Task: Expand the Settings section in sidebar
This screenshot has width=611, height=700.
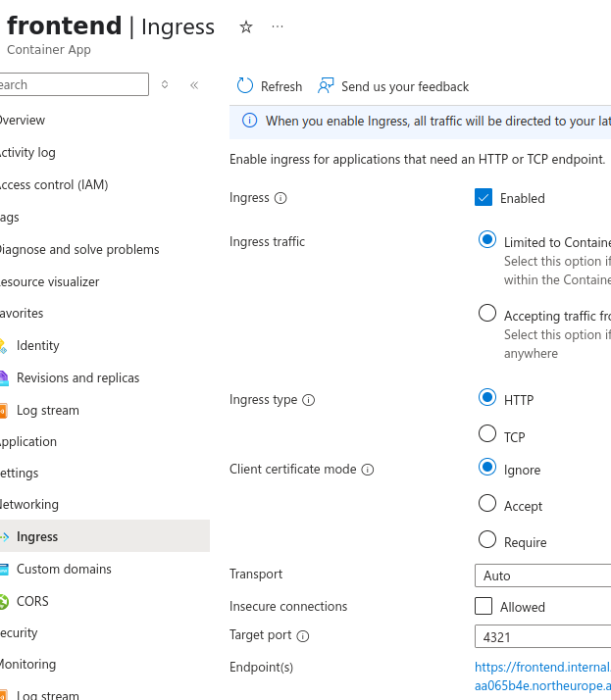Action: [x=20, y=474]
